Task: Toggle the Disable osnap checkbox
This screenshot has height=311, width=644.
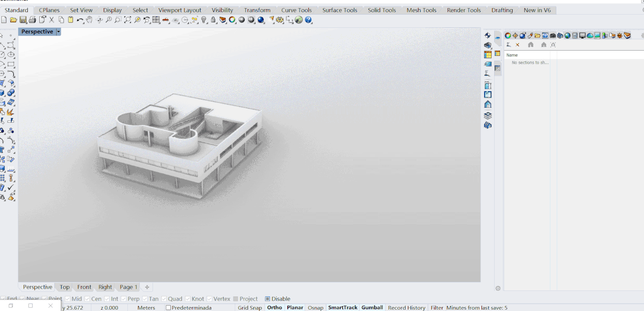Action: tap(268, 299)
